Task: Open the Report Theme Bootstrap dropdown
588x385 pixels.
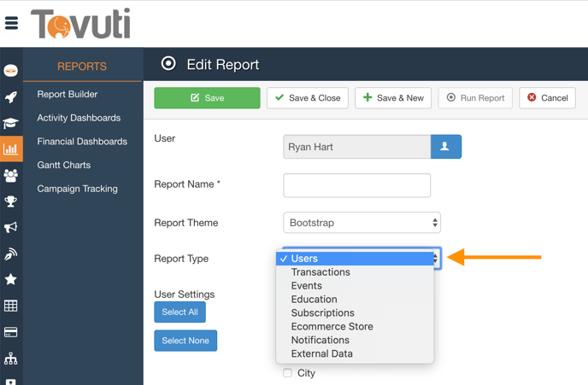Action: [362, 223]
